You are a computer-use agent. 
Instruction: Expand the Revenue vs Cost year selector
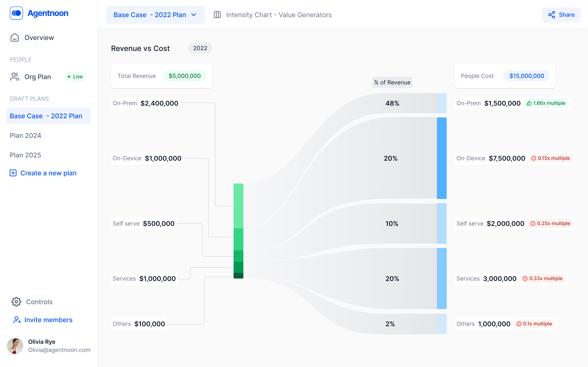[200, 48]
